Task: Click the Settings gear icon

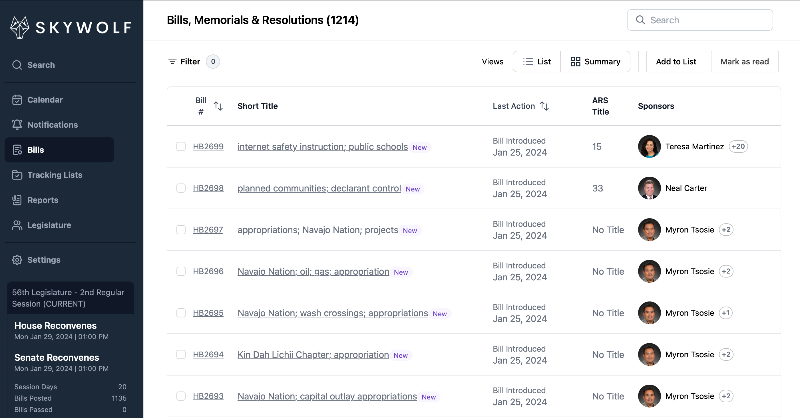Action: pyautogui.click(x=17, y=260)
